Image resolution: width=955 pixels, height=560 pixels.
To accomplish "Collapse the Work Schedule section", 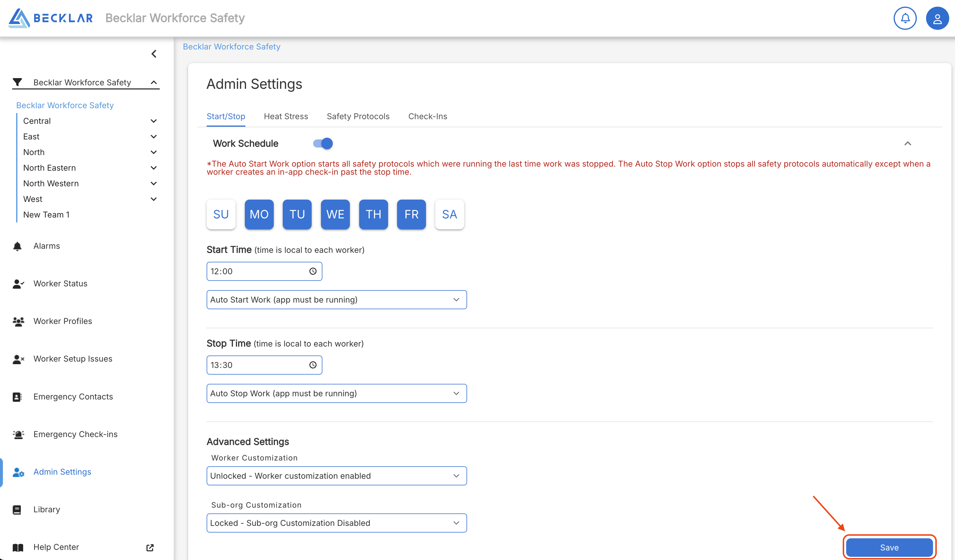I will 908,143.
